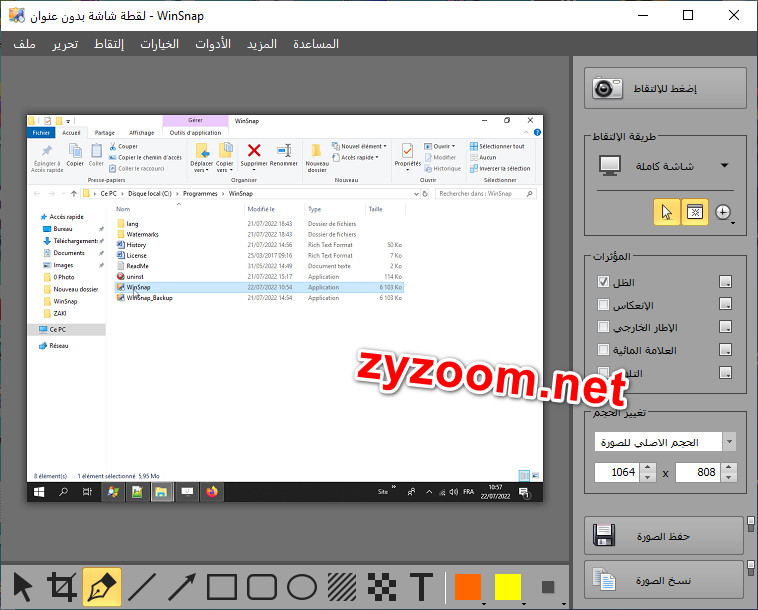Pick the orange color swatch
The width and height of the screenshot is (758, 610).
467,587
